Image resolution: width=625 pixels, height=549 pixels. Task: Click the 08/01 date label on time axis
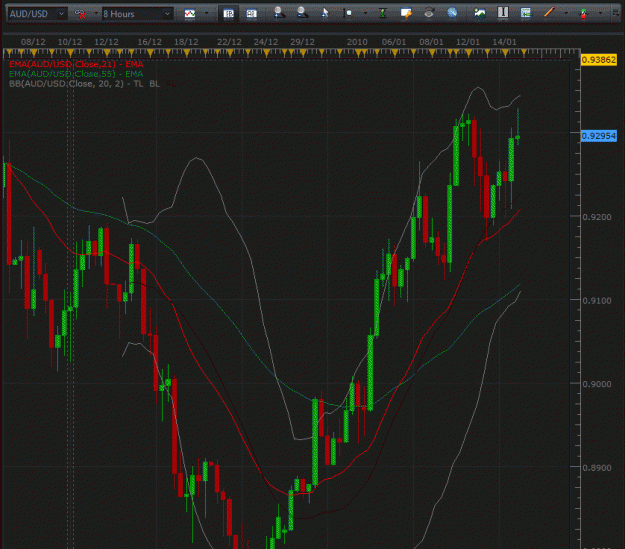point(431,42)
